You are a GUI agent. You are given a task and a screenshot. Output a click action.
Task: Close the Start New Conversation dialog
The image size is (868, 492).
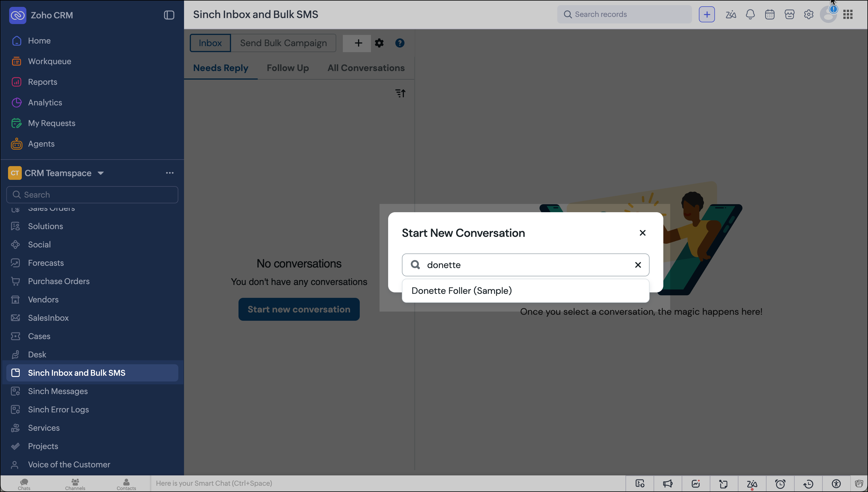pos(642,233)
